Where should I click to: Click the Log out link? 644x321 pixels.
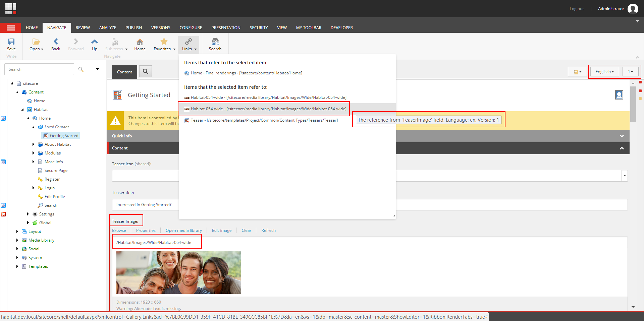point(577,9)
